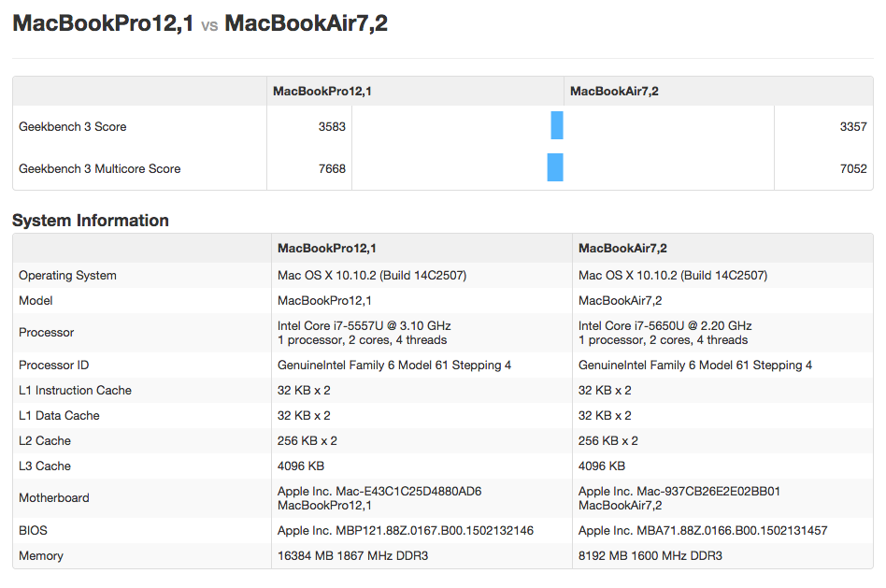Click 16384 MB 1867 MHz DDR3 value
The width and height of the screenshot is (886, 588).
352,556
